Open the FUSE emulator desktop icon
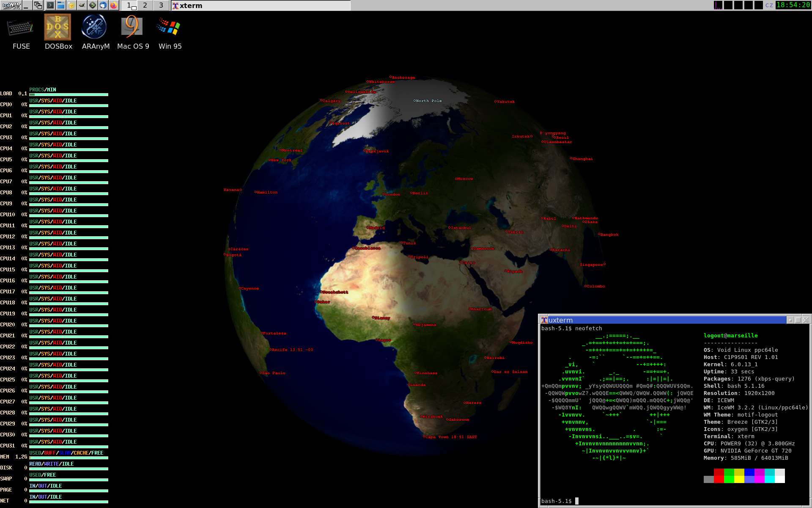 [21, 32]
